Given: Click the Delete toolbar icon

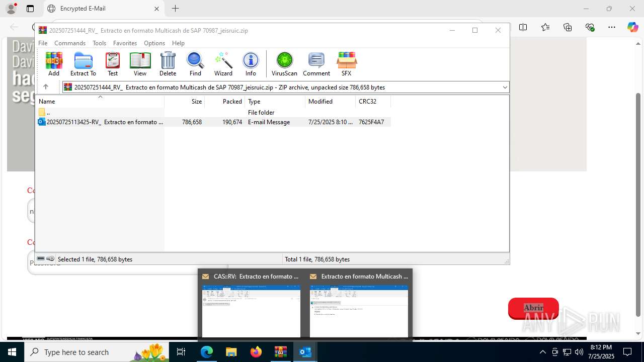Looking at the screenshot, I should click(168, 64).
